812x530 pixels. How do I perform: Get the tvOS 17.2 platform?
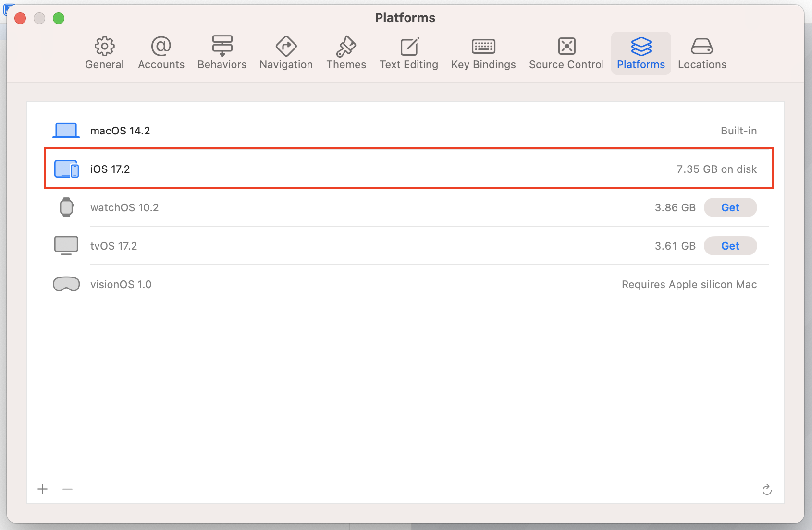[730, 246]
